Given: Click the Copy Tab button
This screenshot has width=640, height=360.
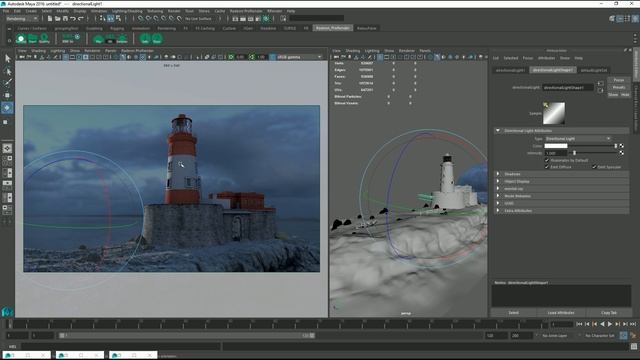Looking at the screenshot, I should click(609, 313).
